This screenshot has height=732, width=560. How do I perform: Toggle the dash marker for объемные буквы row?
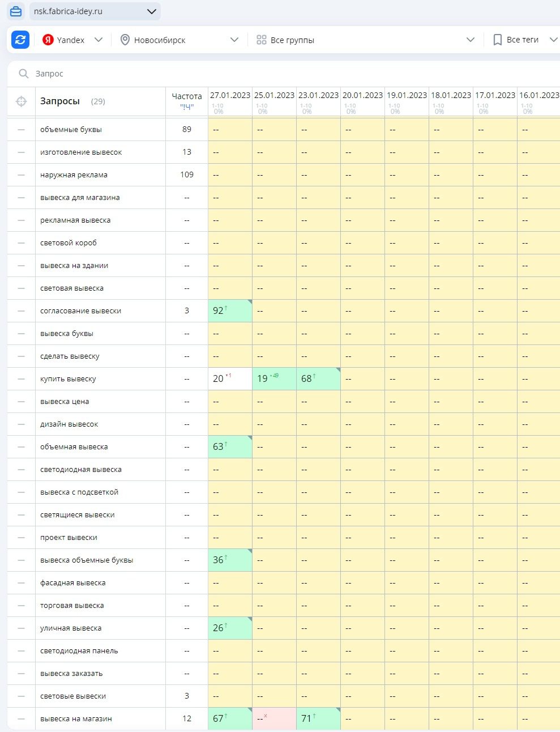tap(21, 130)
